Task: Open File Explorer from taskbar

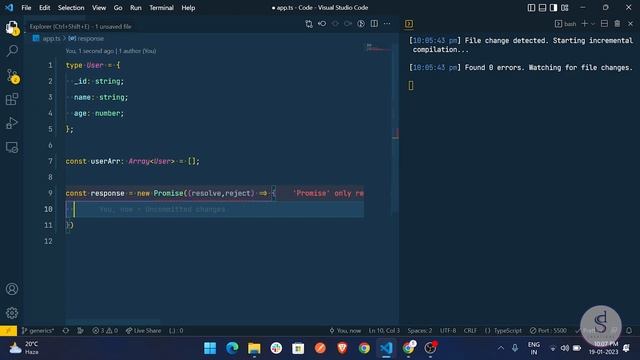Action: click(254, 348)
